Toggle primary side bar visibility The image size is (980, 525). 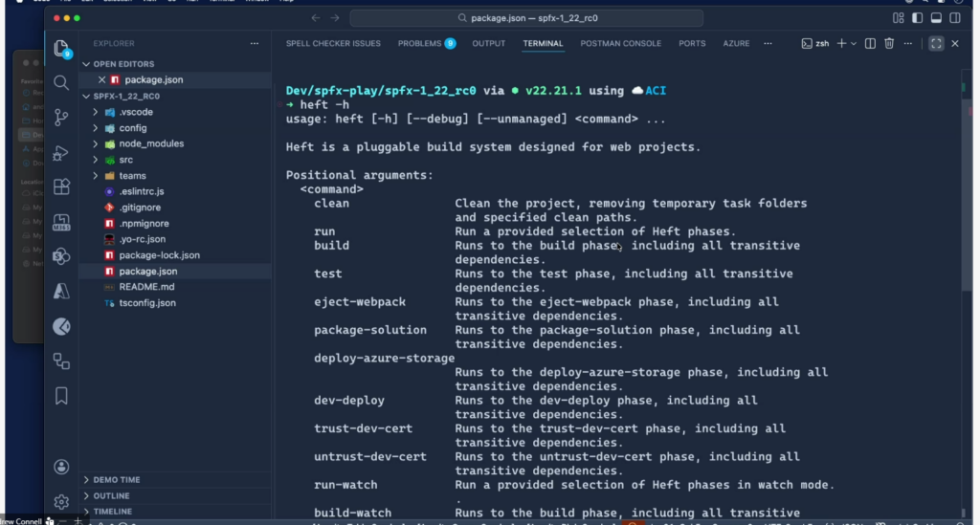tap(916, 17)
